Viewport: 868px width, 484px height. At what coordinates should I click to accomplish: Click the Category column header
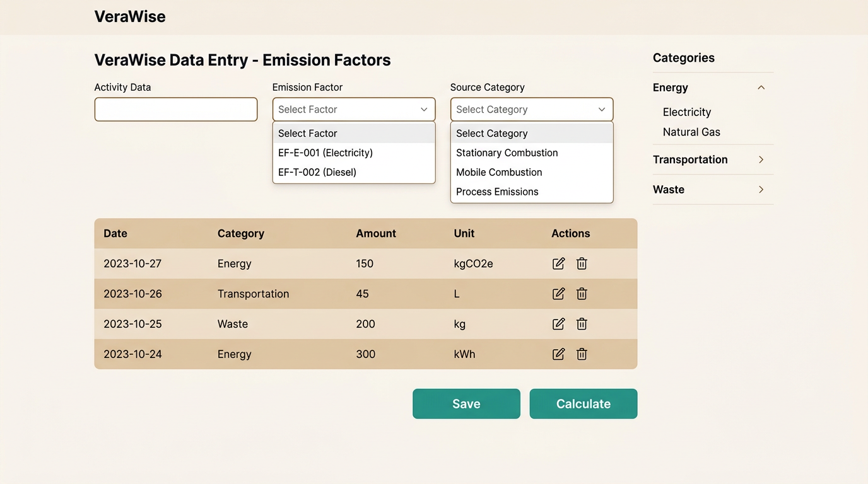(x=241, y=233)
